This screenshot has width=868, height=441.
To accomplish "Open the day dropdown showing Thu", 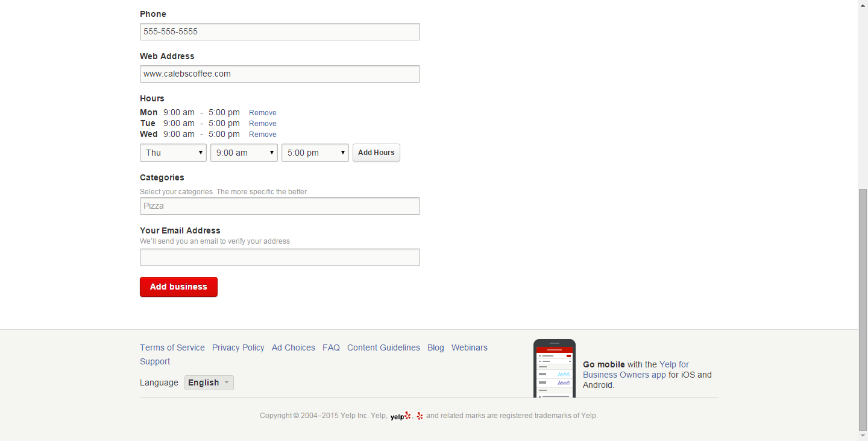I will (173, 153).
